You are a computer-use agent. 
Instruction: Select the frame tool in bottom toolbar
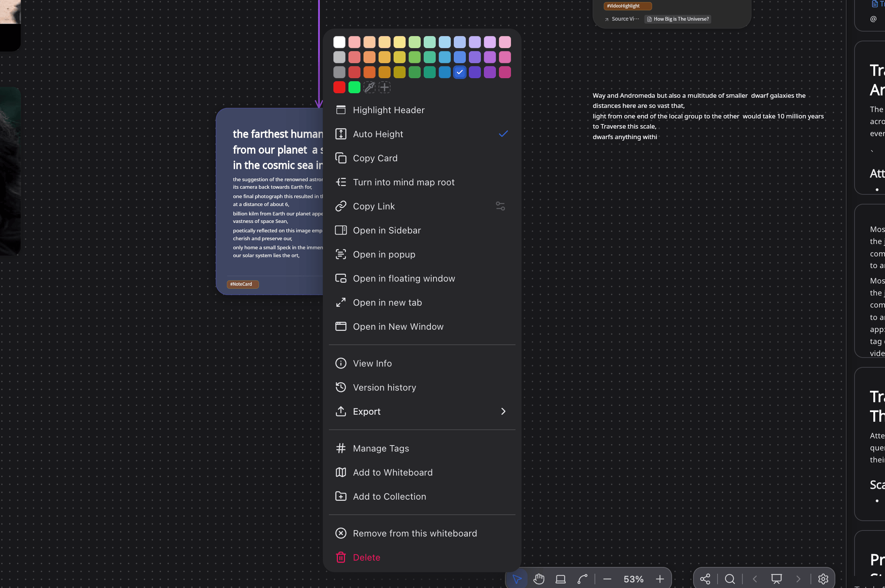point(561,579)
